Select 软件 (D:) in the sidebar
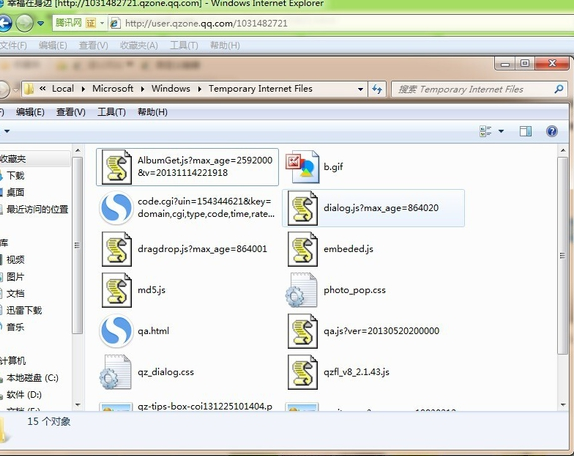This screenshot has width=574, height=456. click(23, 395)
